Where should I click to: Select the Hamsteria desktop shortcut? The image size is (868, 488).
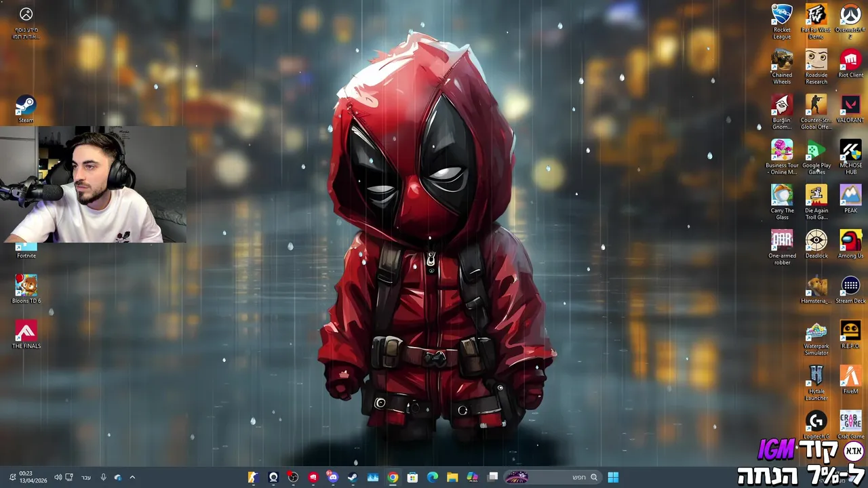click(816, 290)
